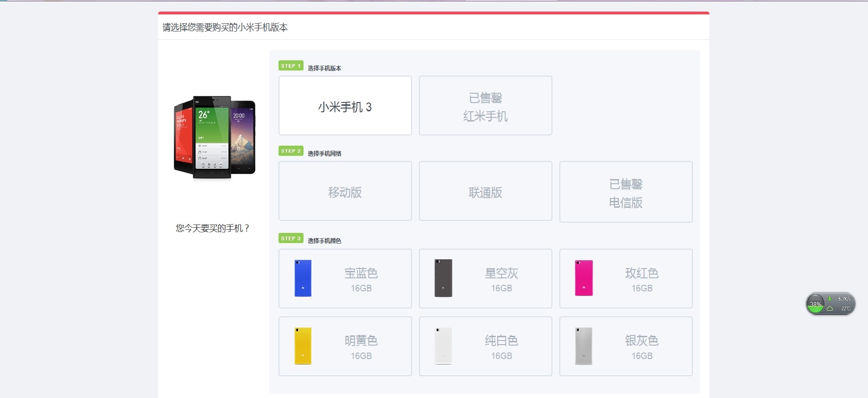Click the yellow phone back image
The width and height of the screenshot is (868, 398).
(x=303, y=346)
